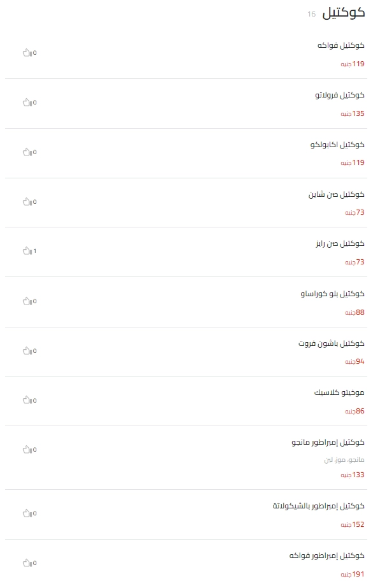Select the كوكتيل فرولاتو item name

point(340,96)
